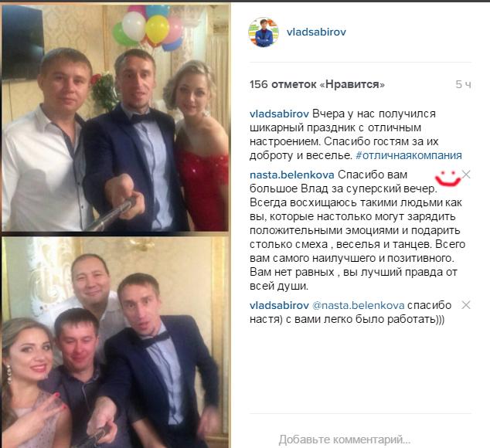Open vladsabirov username link in header
490x448 pixels.
(316, 32)
